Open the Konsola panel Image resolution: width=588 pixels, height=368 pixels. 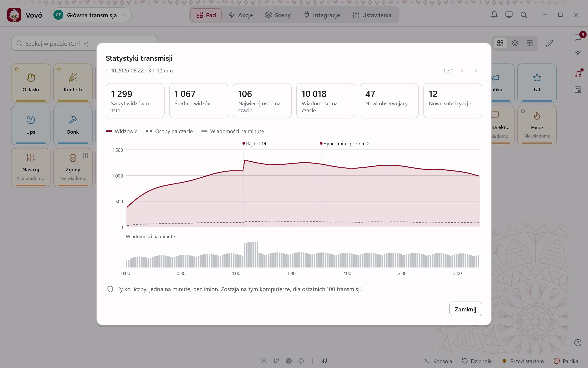point(438,361)
